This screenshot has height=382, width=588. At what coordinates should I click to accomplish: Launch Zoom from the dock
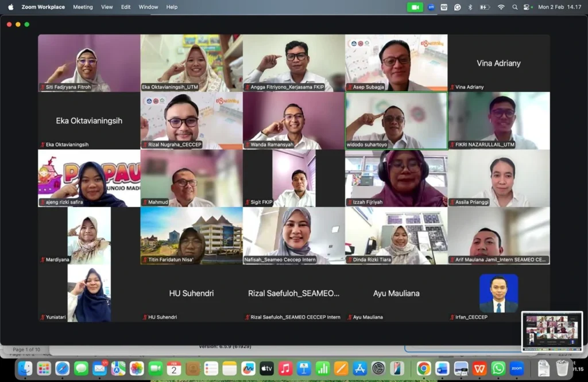coord(517,368)
